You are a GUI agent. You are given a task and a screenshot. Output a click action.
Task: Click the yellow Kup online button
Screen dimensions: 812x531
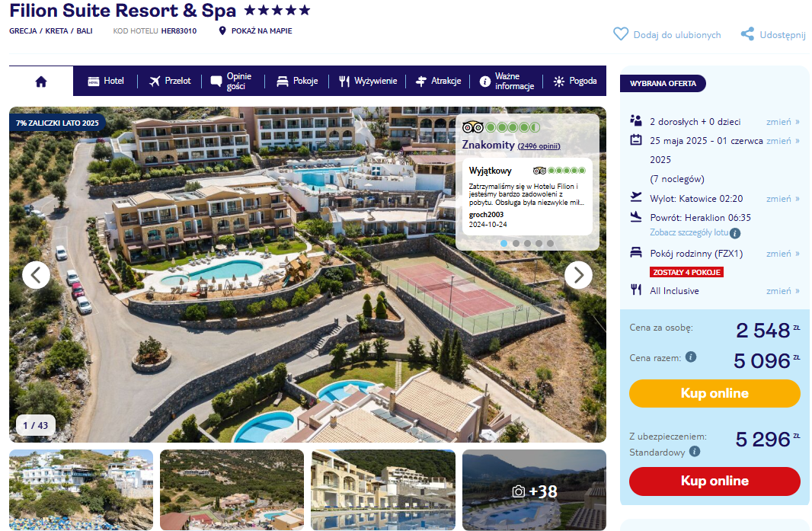coord(714,393)
